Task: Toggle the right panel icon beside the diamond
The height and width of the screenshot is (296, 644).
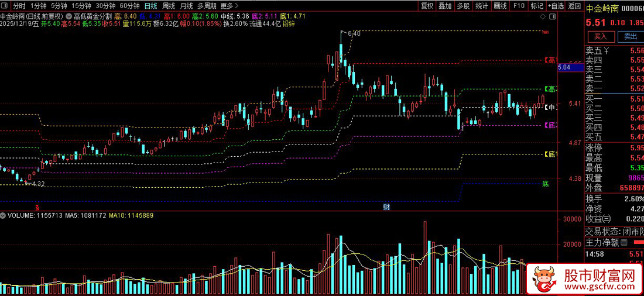Action: (x=551, y=17)
